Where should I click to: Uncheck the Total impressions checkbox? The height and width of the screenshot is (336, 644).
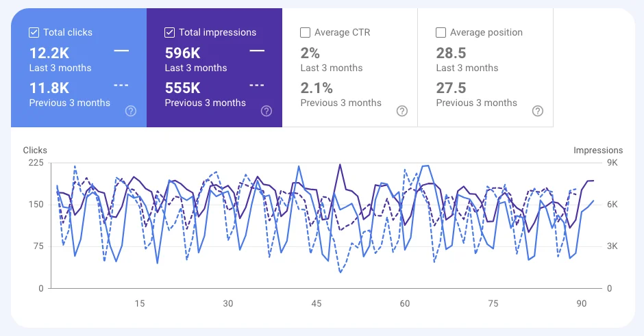pos(170,32)
